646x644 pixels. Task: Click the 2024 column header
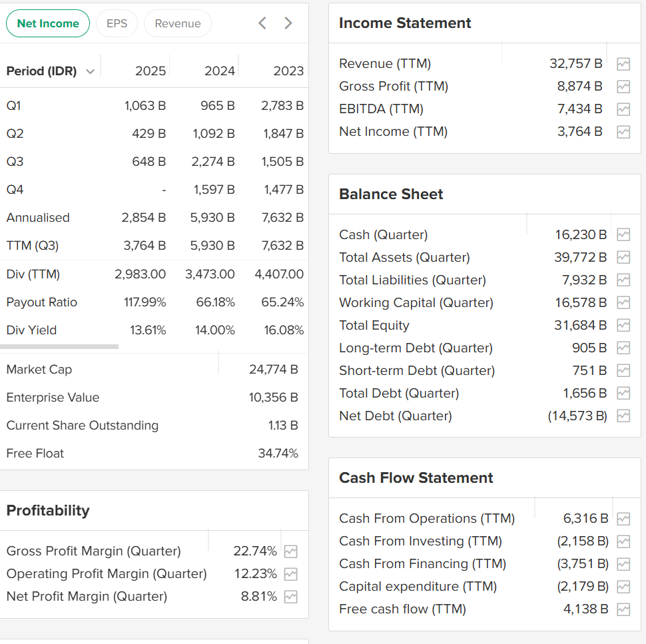(x=219, y=71)
